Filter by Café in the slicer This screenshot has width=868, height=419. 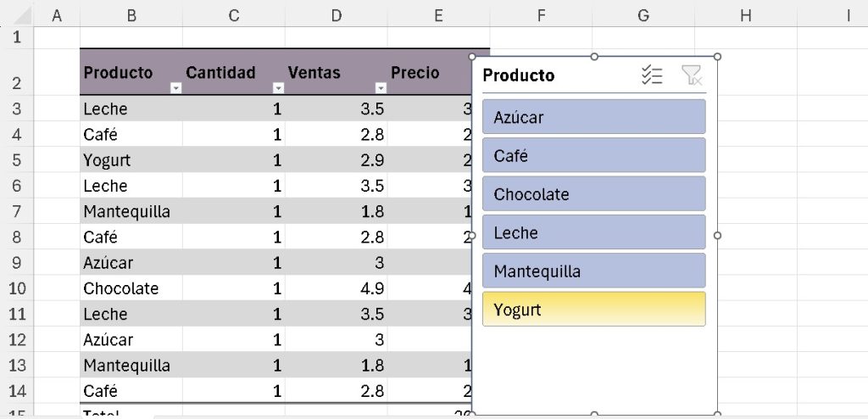tap(593, 155)
